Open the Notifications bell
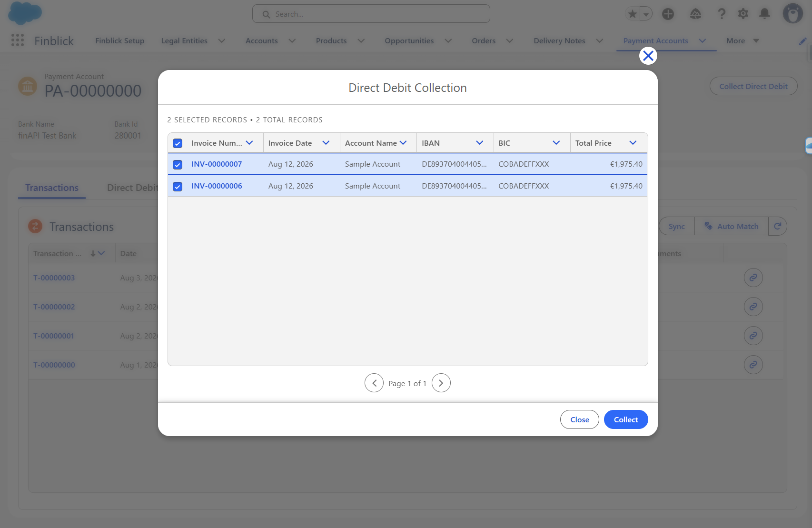This screenshot has height=528, width=812. click(x=764, y=14)
